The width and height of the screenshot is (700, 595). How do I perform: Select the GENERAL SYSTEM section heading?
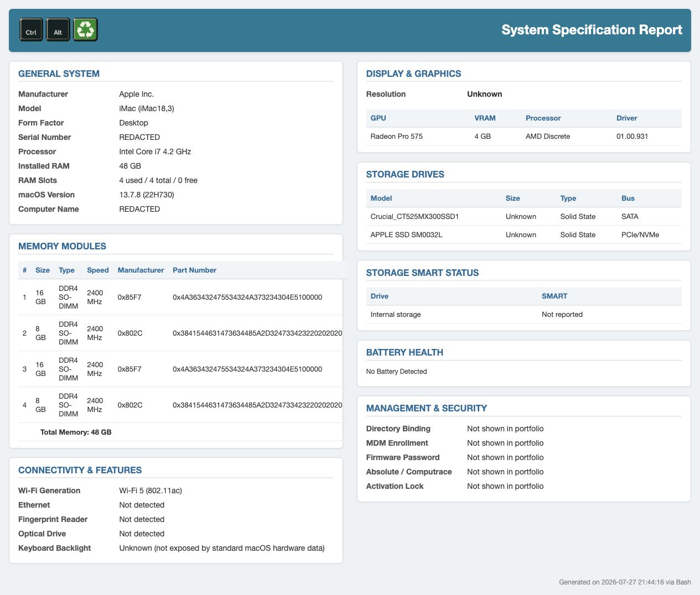point(59,74)
